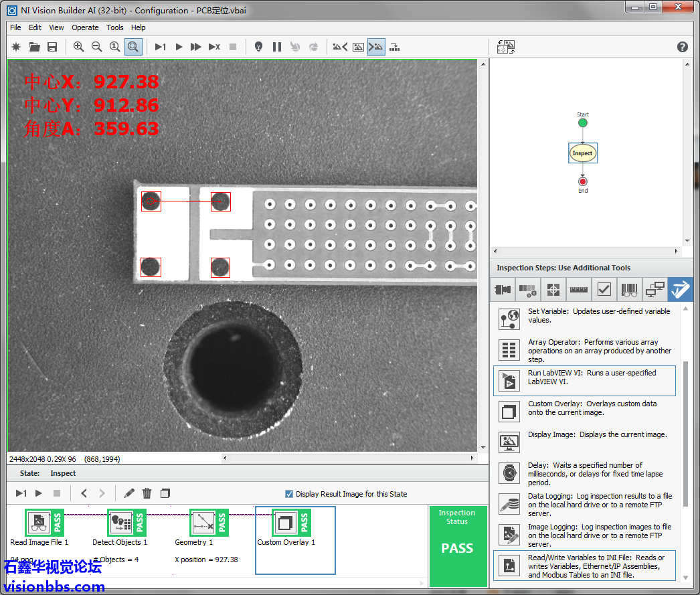This screenshot has width=700, height=595.
Task: Toggle the zoom to fit button
Action: 133,47
